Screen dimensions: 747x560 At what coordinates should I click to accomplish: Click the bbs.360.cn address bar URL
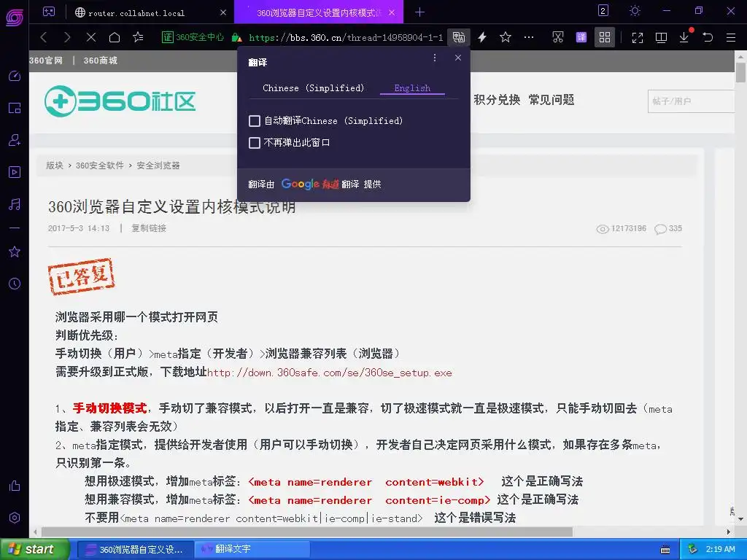pyautogui.click(x=346, y=38)
